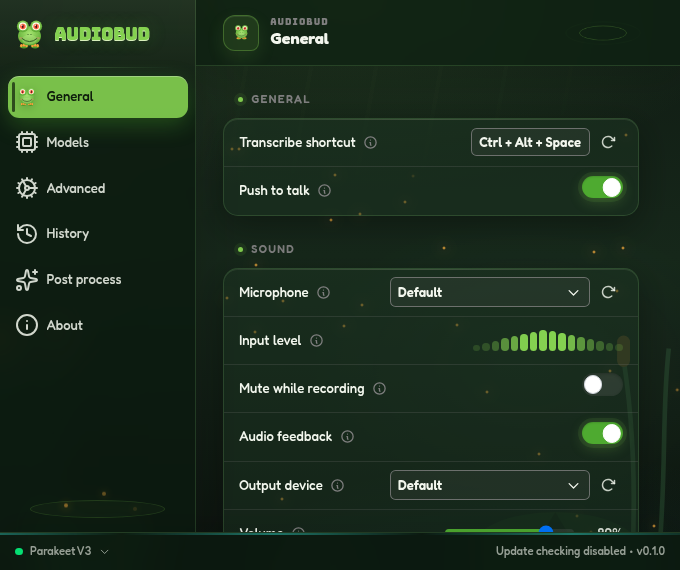Click the Advanced gear icon
The width and height of the screenshot is (680, 570).
(x=27, y=188)
